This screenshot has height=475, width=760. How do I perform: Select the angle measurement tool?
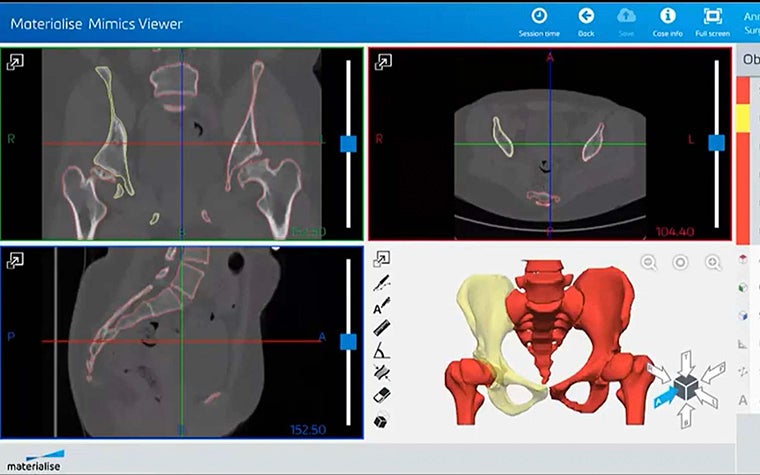point(381,350)
